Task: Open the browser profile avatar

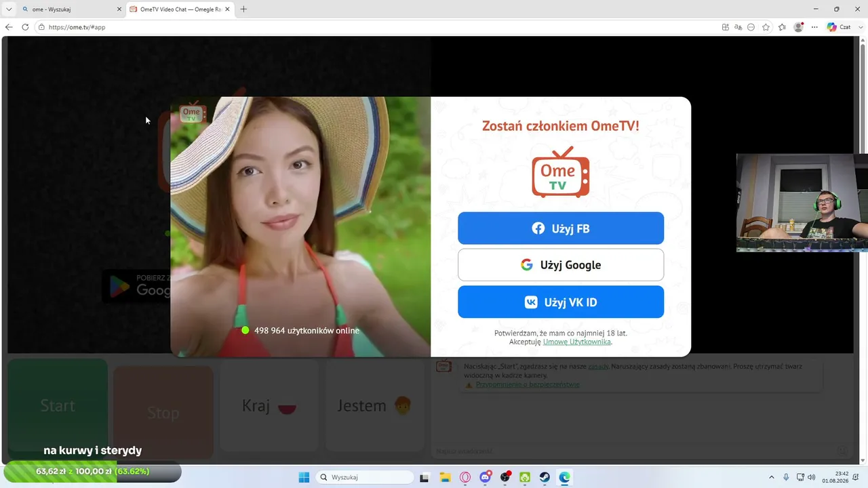Action: (798, 27)
